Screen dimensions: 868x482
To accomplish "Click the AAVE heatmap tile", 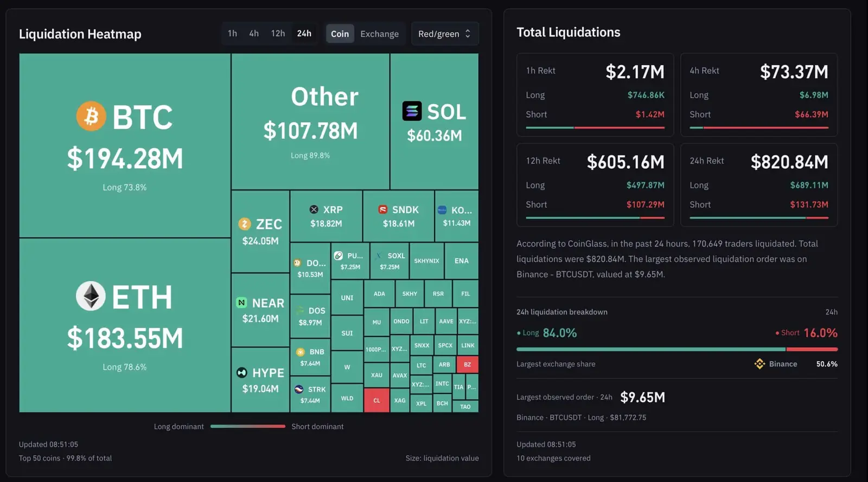I will point(446,321).
